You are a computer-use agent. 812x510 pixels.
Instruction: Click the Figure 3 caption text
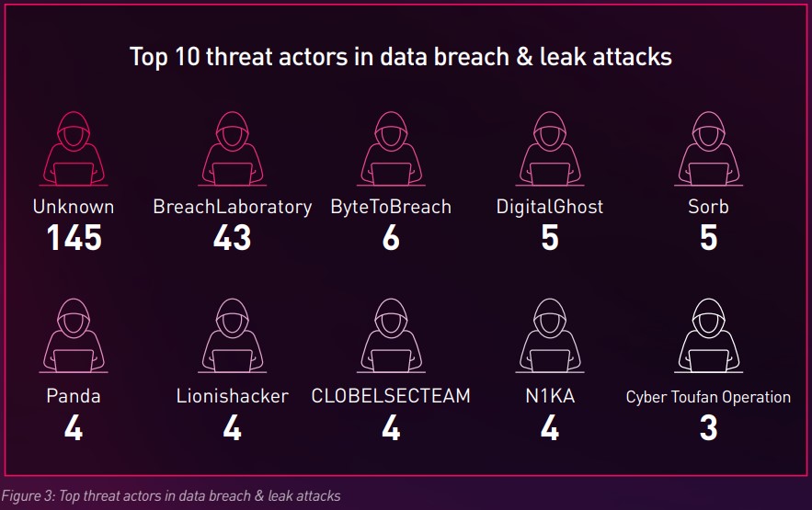(172, 496)
